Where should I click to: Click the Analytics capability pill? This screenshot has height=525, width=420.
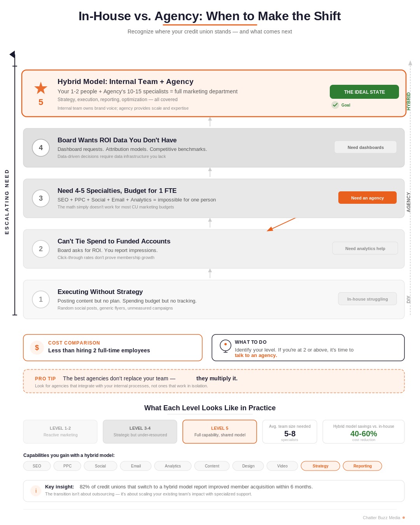[173, 466]
